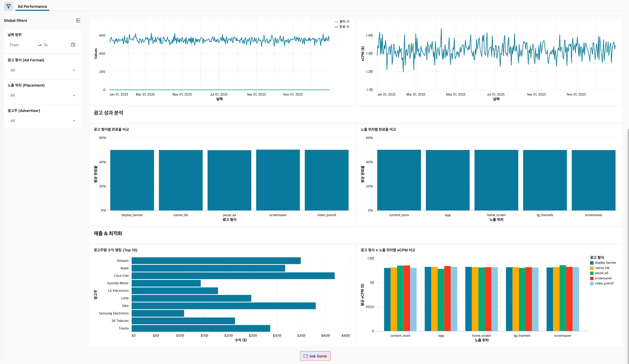Select the LG Electronics revenue bar

coord(175,291)
